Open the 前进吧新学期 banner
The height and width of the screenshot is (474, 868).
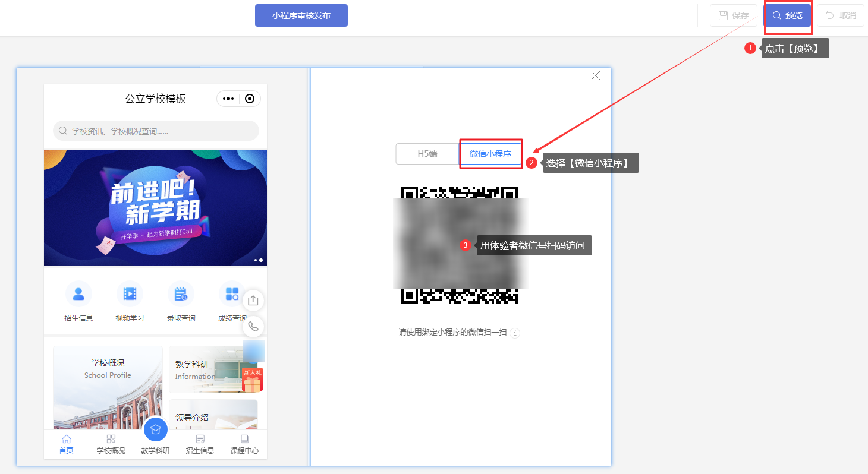[x=155, y=208]
